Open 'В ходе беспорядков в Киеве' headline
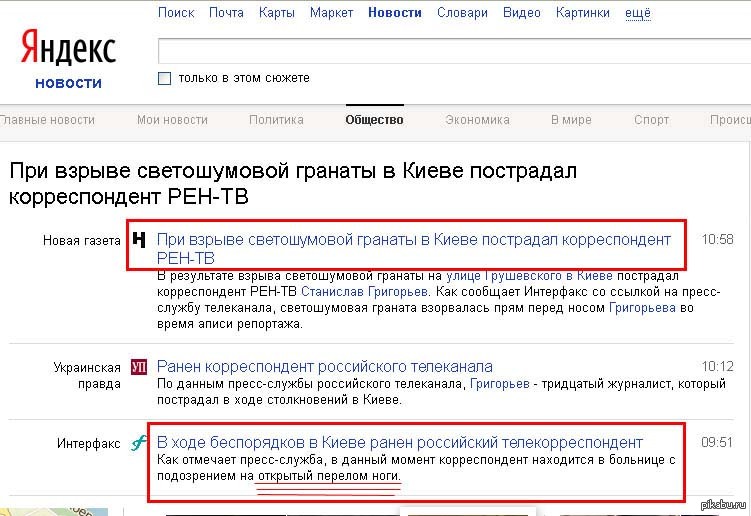The image size is (751, 516). click(399, 442)
